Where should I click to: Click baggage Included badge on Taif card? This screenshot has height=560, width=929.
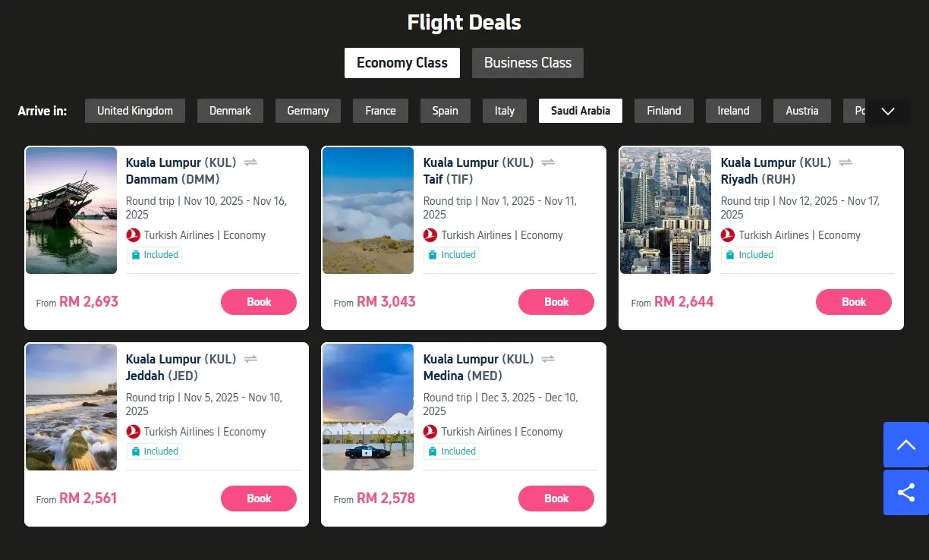pyautogui.click(x=452, y=255)
